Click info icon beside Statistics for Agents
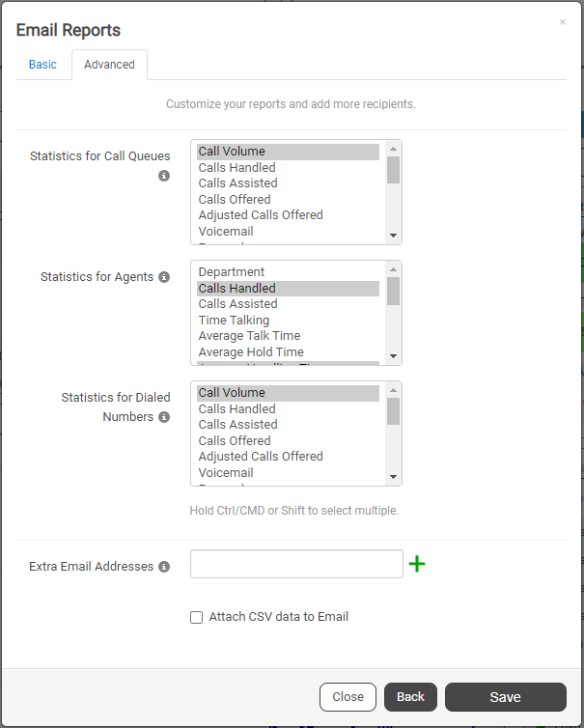The width and height of the screenshot is (584, 728). coord(164,277)
